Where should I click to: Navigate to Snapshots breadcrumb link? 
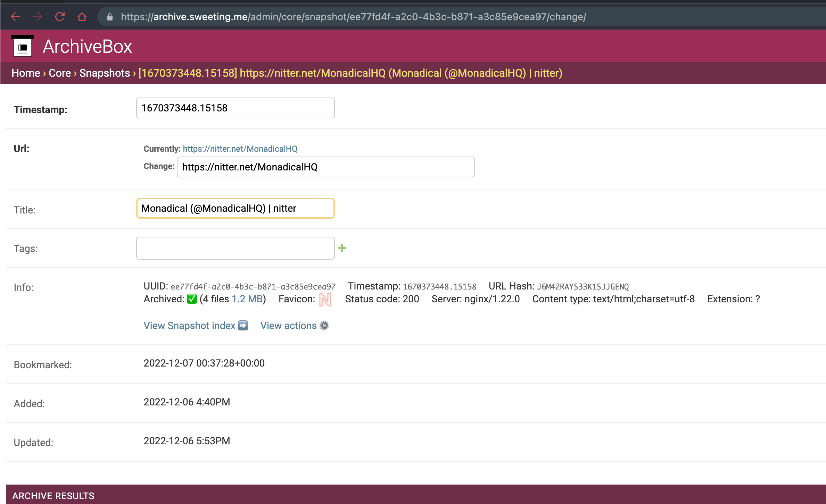[x=105, y=73]
